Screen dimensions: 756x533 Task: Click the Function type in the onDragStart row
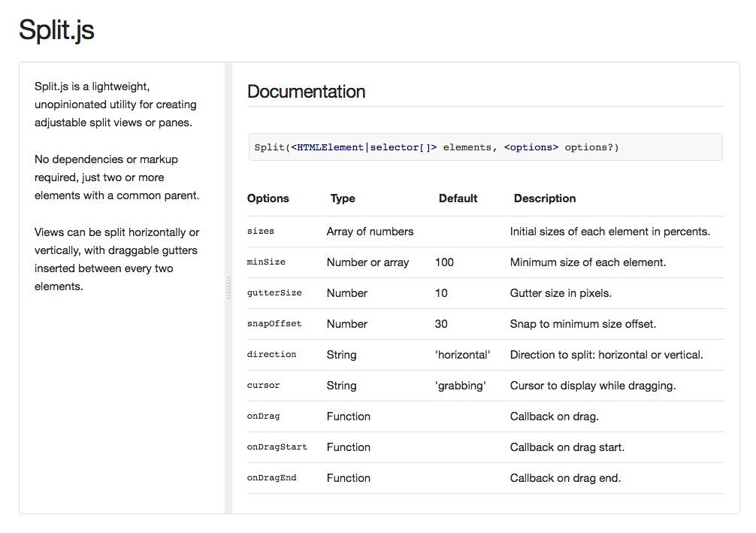[349, 447]
